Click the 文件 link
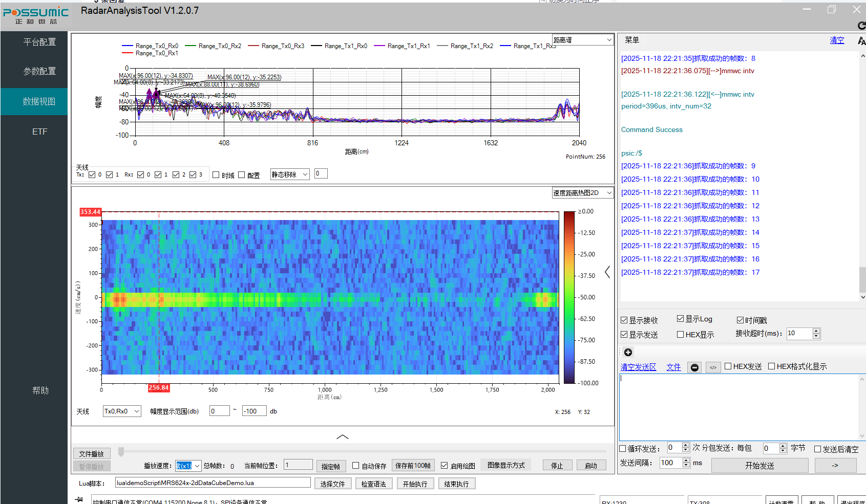Screen dimensions: 866x504 pyautogui.click(x=673, y=367)
